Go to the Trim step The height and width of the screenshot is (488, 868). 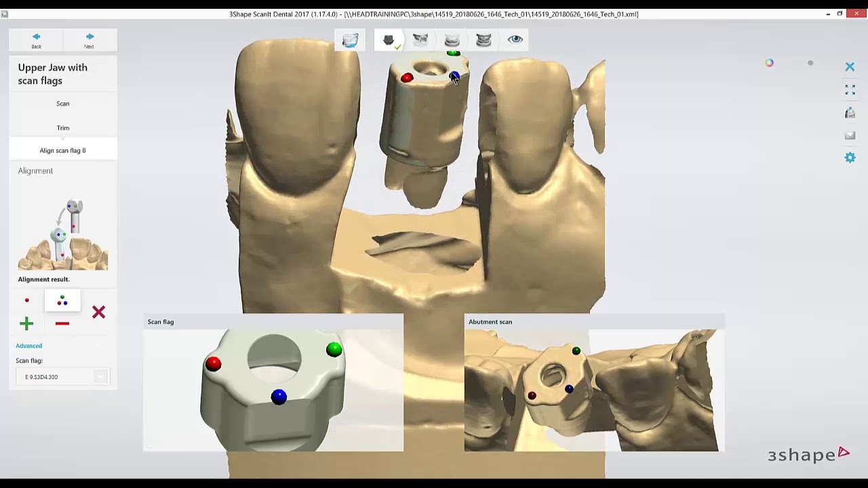tap(62, 128)
